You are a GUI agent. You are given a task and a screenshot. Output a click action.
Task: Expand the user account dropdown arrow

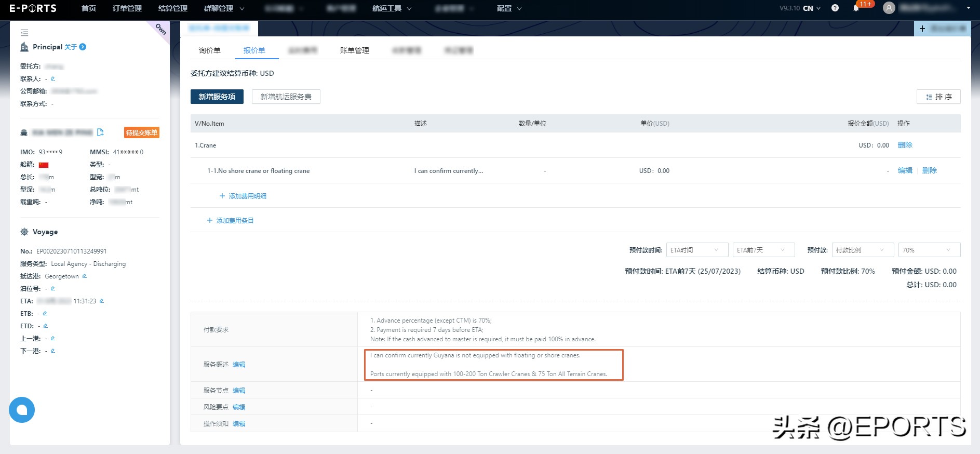point(969,8)
